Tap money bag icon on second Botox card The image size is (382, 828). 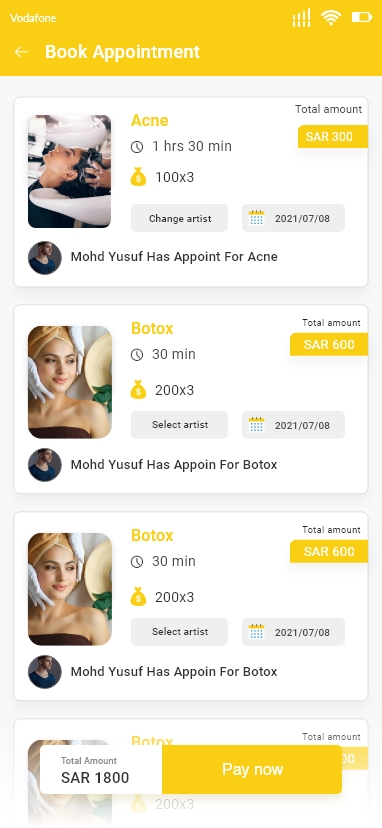pyautogui.click(x=138, y=597)
